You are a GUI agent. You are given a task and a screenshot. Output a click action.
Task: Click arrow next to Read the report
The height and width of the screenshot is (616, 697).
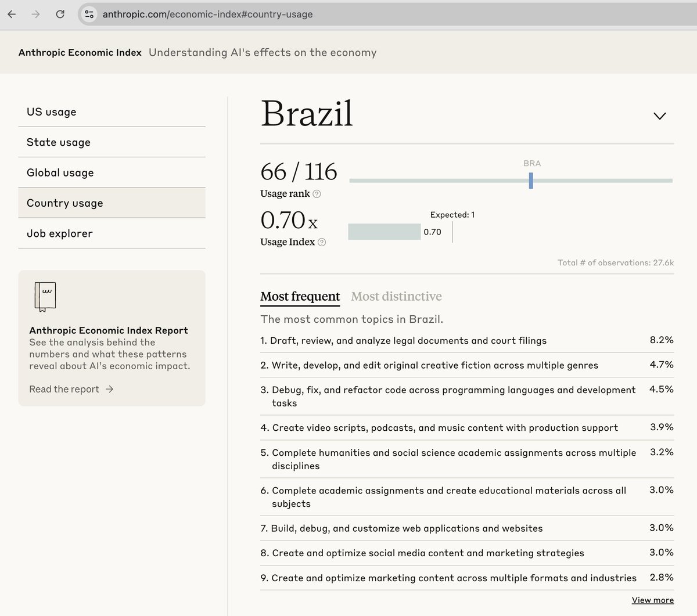pos(110,389)
